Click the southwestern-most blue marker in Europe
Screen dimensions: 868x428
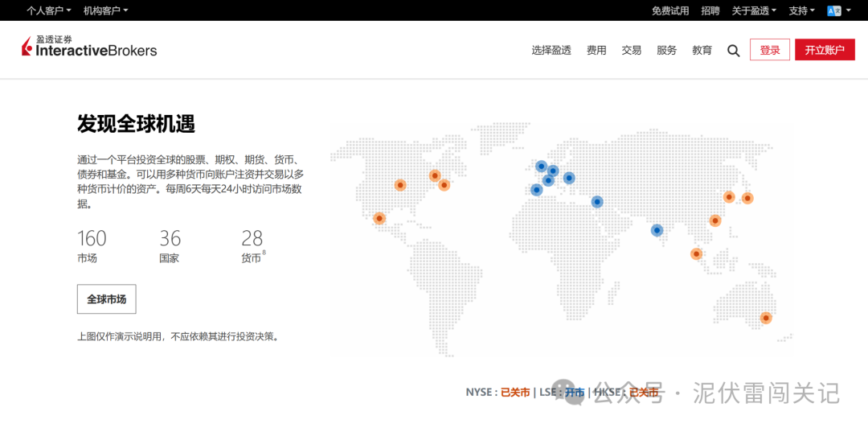pyautogui.click(x=536, y=190)
